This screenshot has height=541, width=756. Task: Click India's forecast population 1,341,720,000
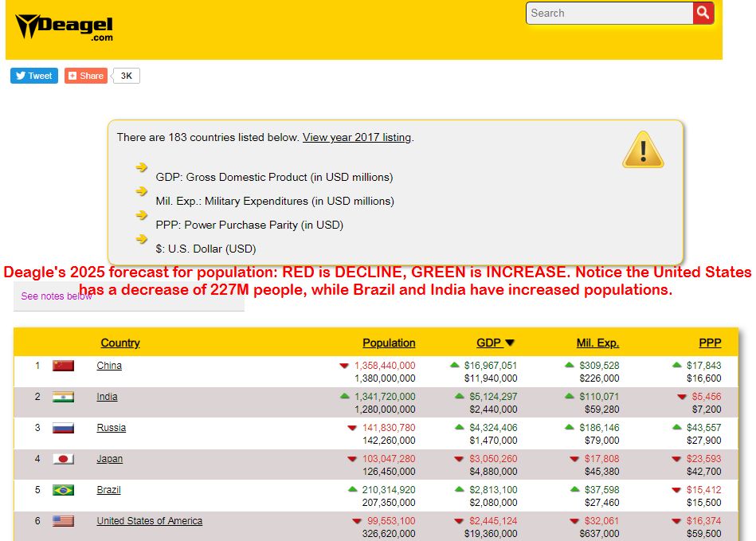point(385,397)
